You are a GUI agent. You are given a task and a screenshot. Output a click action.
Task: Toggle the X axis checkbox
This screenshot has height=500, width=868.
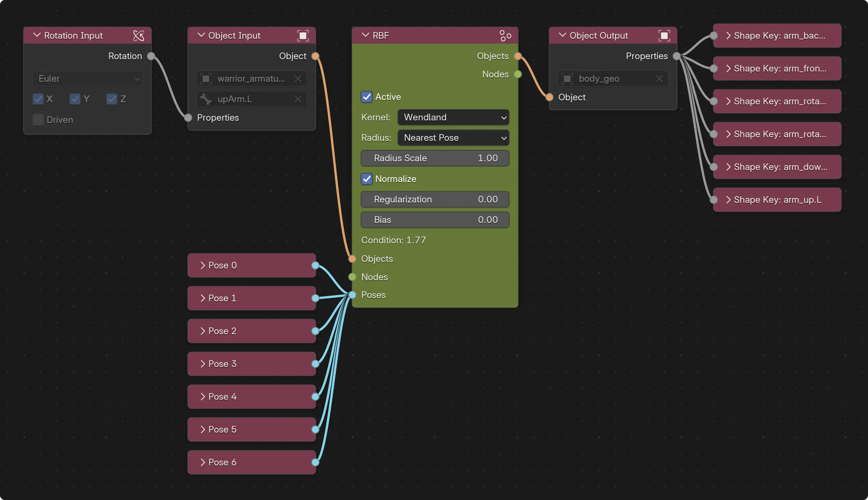tap(38, 99)
